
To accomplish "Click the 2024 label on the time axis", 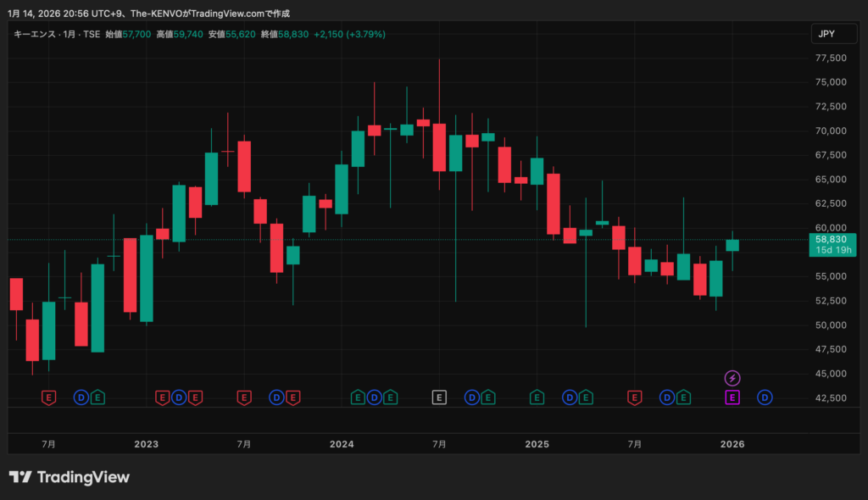I will [342, 444].
